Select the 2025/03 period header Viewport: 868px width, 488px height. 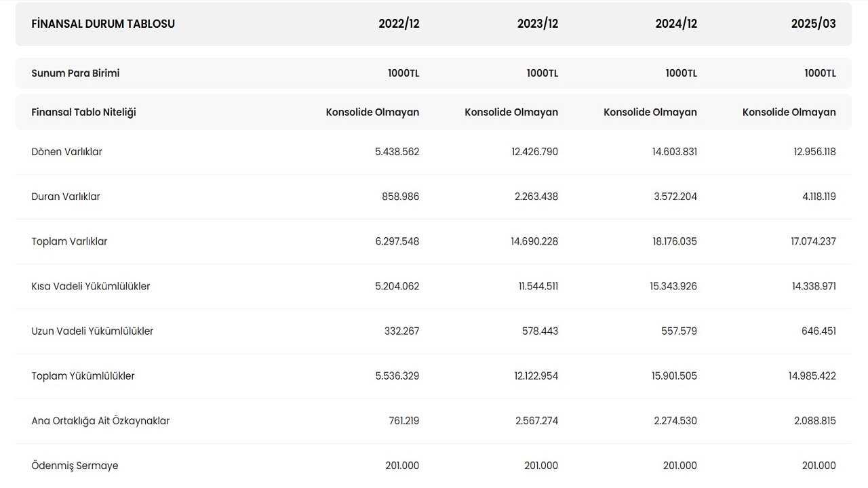click(813, 24)
